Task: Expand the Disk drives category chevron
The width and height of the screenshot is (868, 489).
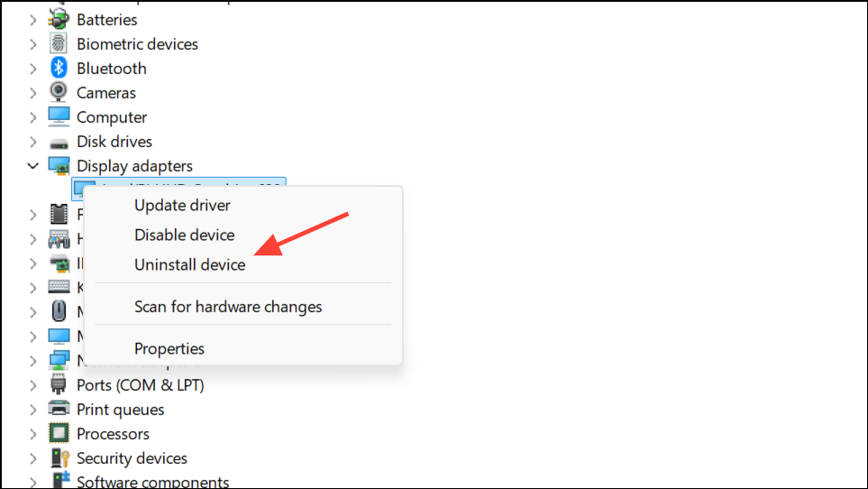Action: [33, 142]
